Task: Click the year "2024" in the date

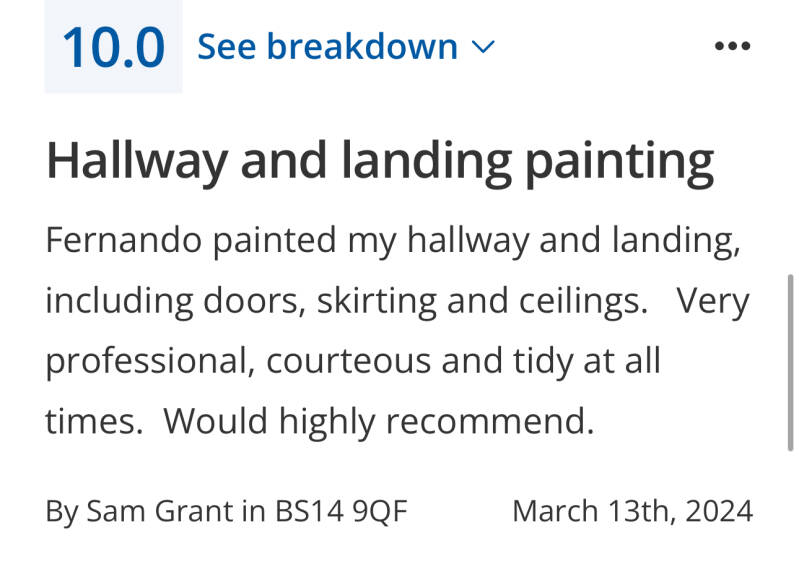Action: [718, 511]
